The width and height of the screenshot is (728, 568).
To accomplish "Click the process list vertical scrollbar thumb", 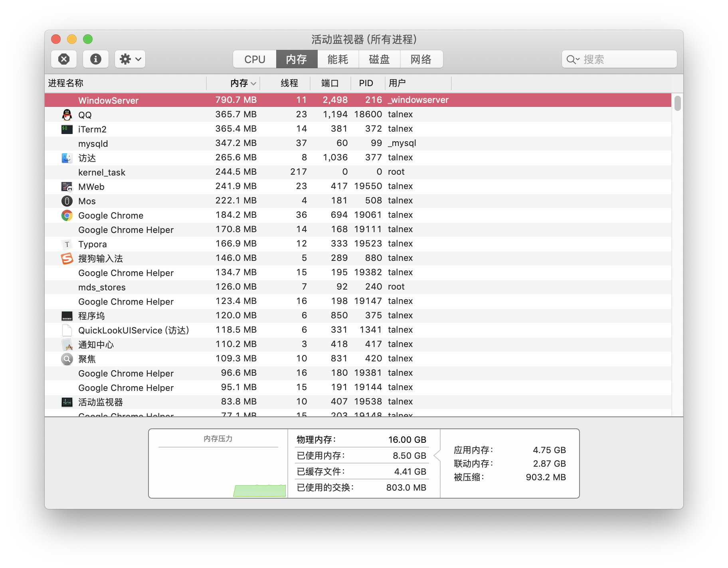I will (677, 103).
